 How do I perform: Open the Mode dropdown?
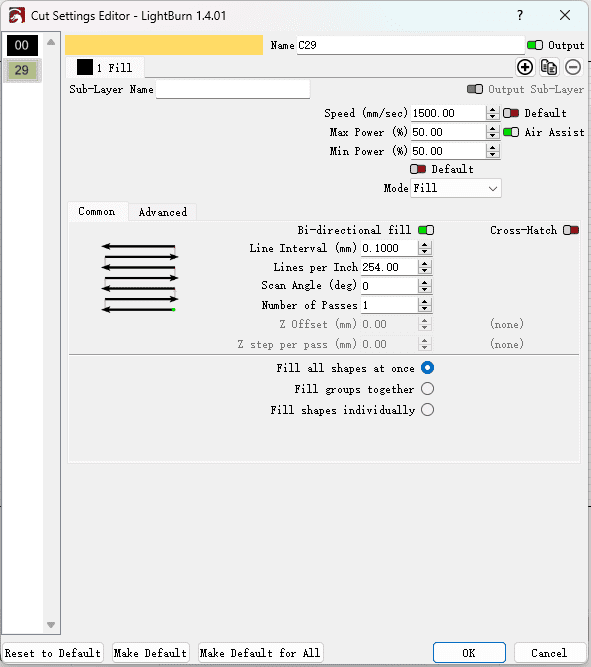[456, 188]
